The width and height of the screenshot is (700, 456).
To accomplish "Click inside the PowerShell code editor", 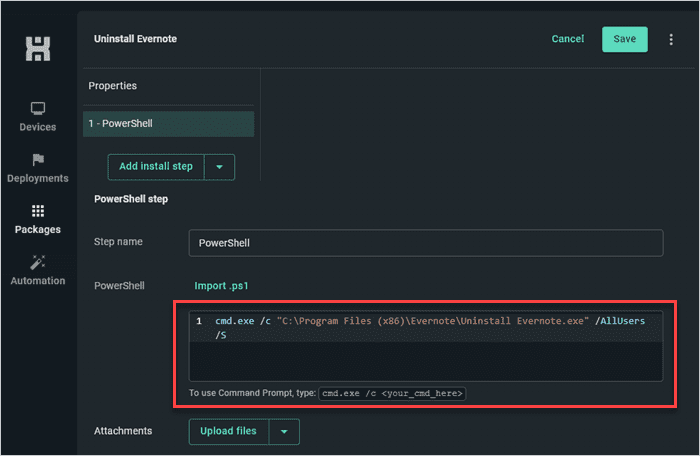I will tap(426, 346).
